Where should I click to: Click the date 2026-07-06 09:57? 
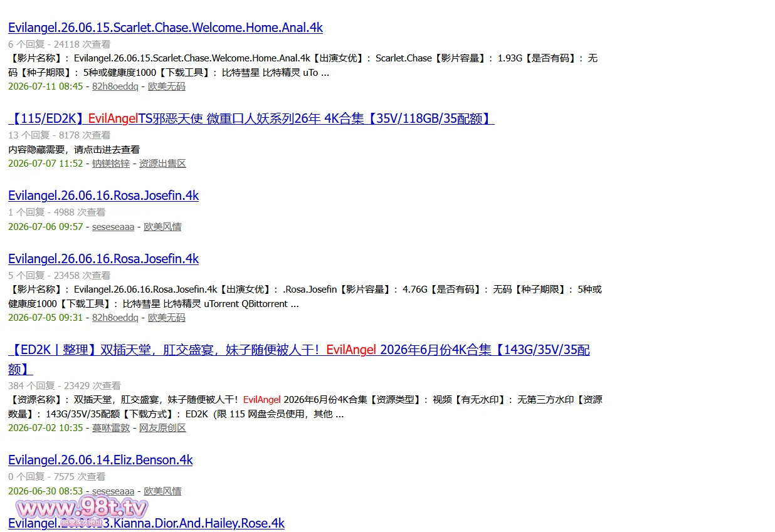pos(45,227)
